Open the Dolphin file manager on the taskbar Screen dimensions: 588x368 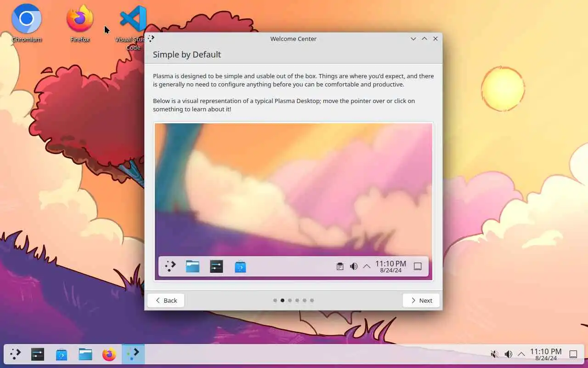coord(85,354)
